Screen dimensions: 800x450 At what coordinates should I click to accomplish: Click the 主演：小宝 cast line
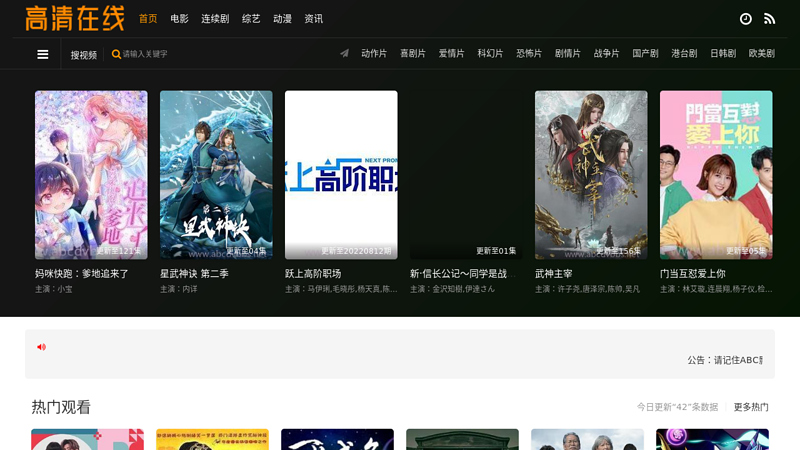coord(54,289)
